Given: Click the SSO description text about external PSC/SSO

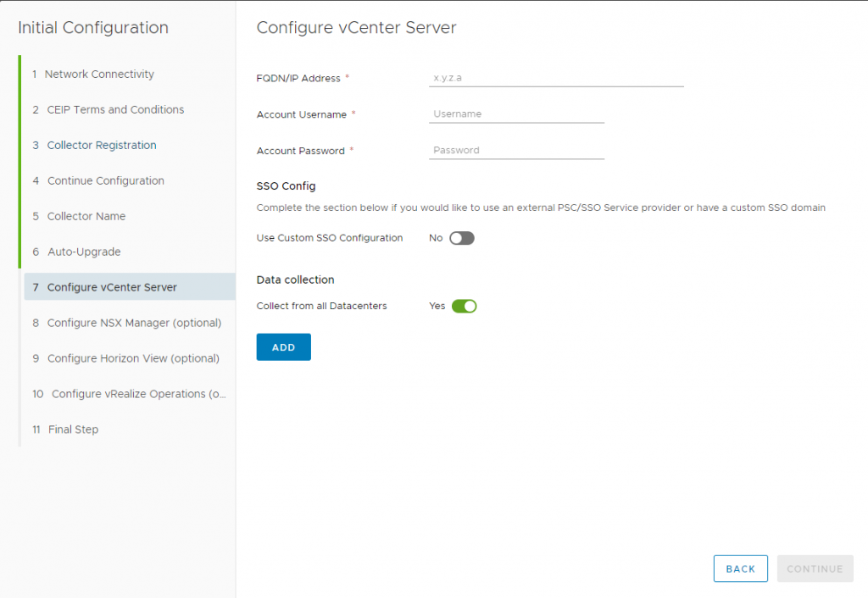Looking at the screenshot, I should (541, 208).
